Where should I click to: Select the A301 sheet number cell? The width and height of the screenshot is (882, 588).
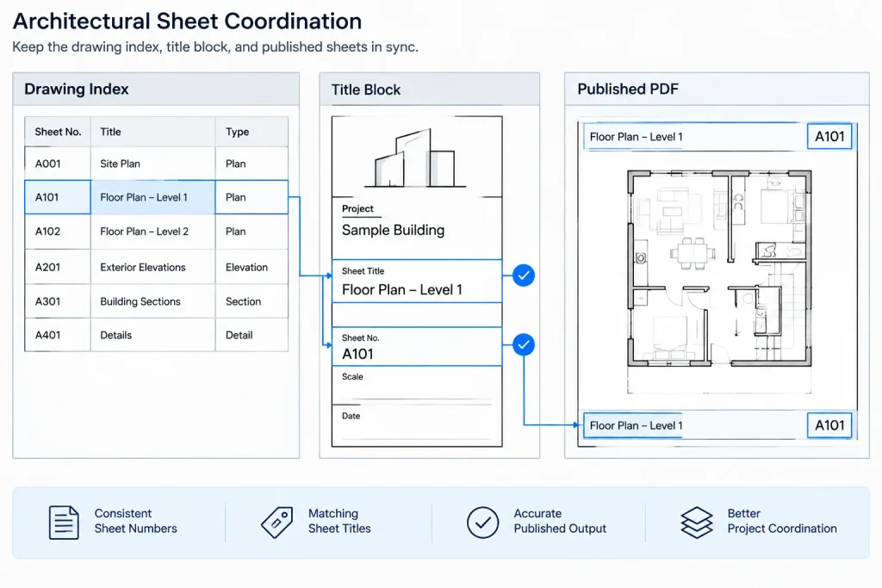58,301
